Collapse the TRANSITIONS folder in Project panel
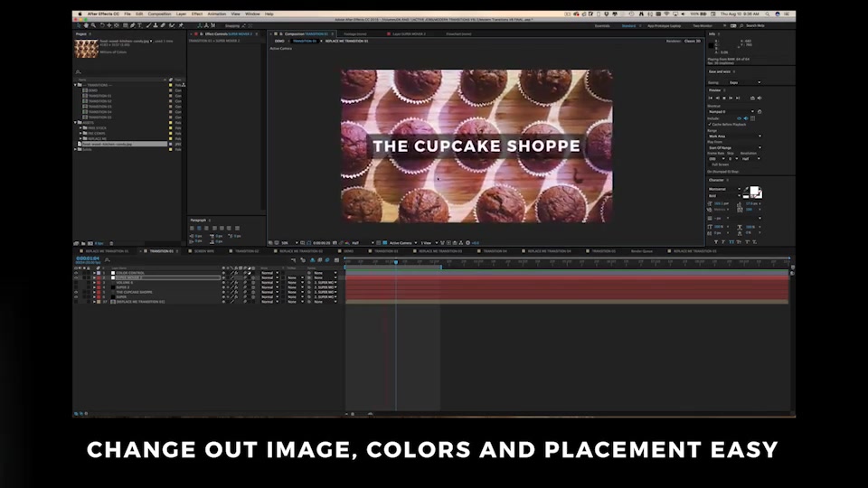Viewport: 868px width, 488px height. click(x=76, y=85)
